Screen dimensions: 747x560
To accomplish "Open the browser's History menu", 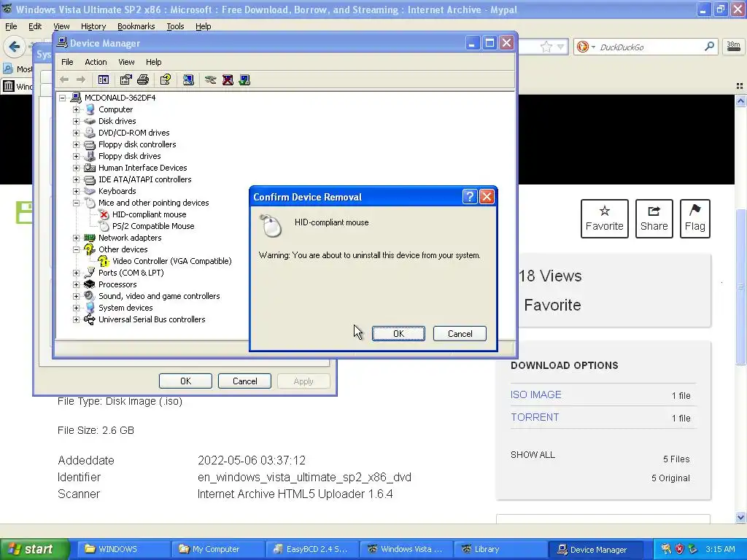I will click(x=93, y=26).
